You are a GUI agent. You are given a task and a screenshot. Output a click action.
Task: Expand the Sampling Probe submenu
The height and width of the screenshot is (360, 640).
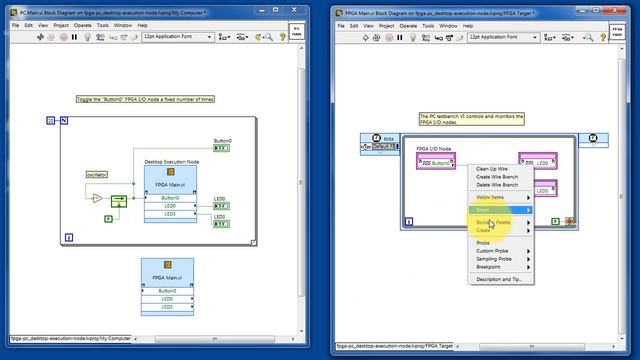tap(501, 259)
